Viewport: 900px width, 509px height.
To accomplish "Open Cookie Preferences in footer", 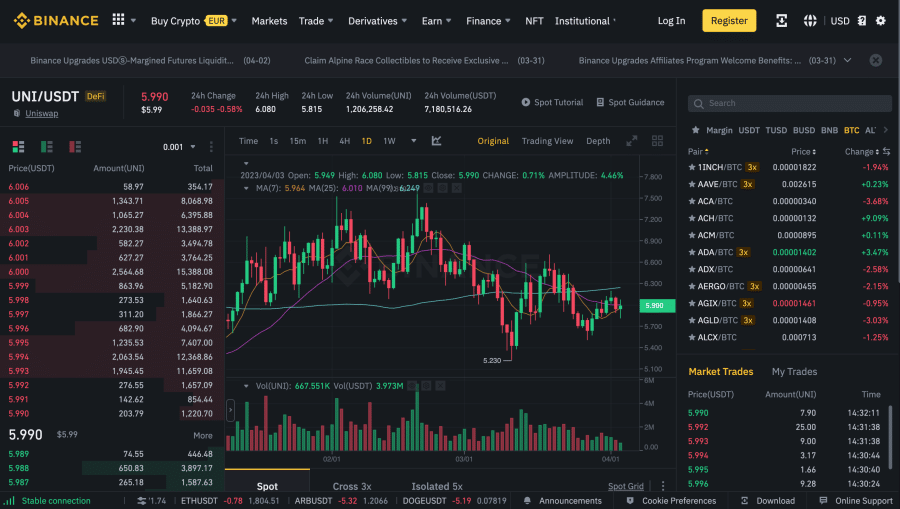I will pyautogui.click(x=672, y=500).
